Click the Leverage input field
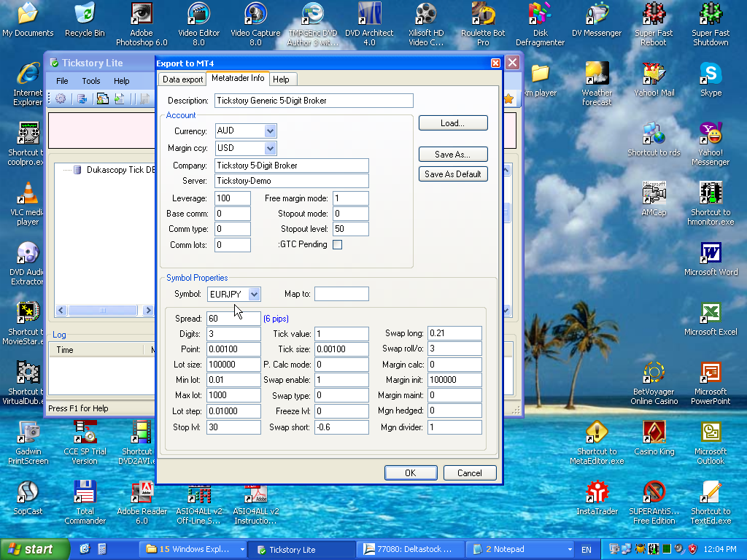Image resolution: width=747 pixels, height=560 pixels. click(233, 198)
